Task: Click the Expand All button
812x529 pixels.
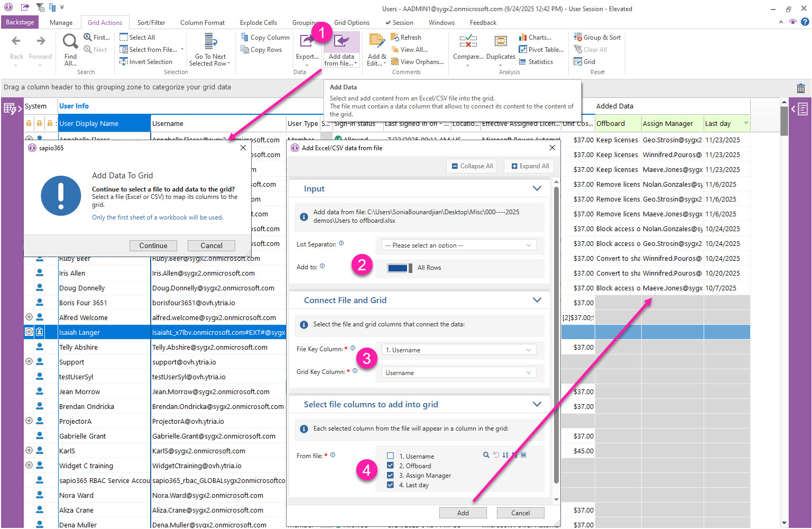Action: [529, 166]
